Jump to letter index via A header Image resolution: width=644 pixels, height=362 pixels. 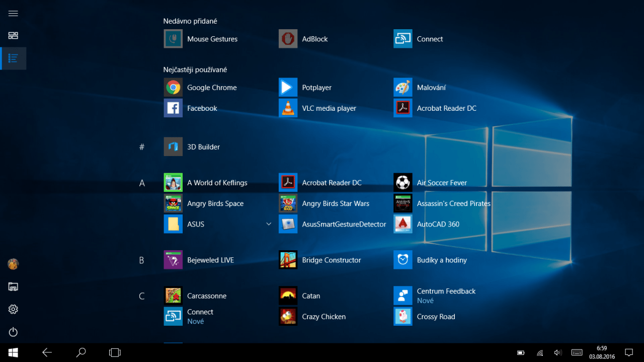(x=142, y=183)
